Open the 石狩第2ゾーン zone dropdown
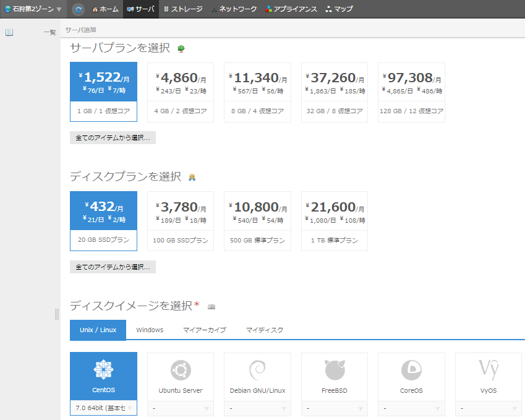Screen dimensions: 525x420 coord(33,9)
